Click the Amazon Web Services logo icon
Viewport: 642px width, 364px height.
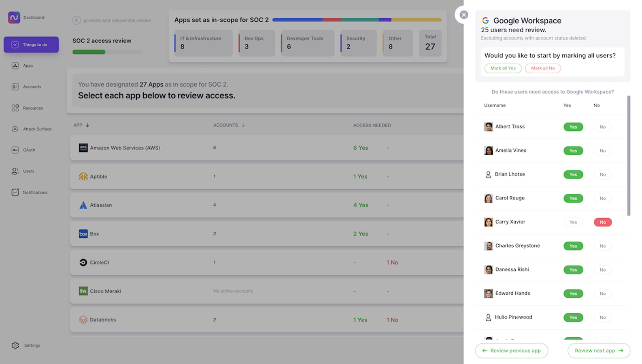pyautogui.click(x=83, y=148)
